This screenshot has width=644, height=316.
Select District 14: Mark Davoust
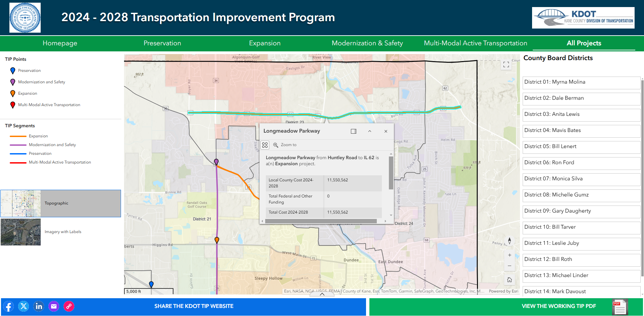(x=581, y=291)
